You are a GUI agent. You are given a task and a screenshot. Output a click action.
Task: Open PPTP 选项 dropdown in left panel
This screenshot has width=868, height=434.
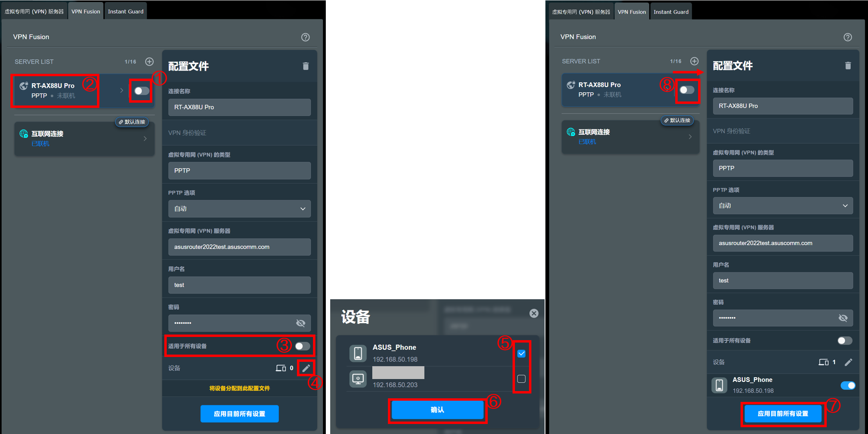click(x=240, y=209)
